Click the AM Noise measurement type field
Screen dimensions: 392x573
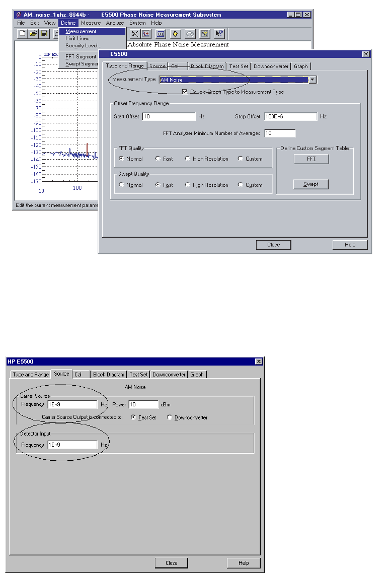pos(234,80)
